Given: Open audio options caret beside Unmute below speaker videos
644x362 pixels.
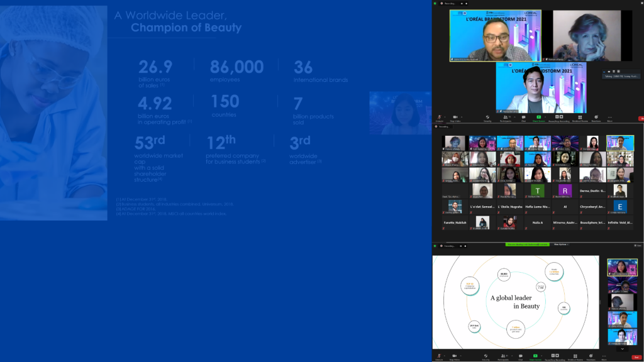Looking at the screenshot, I should click(x=445, y=116).
